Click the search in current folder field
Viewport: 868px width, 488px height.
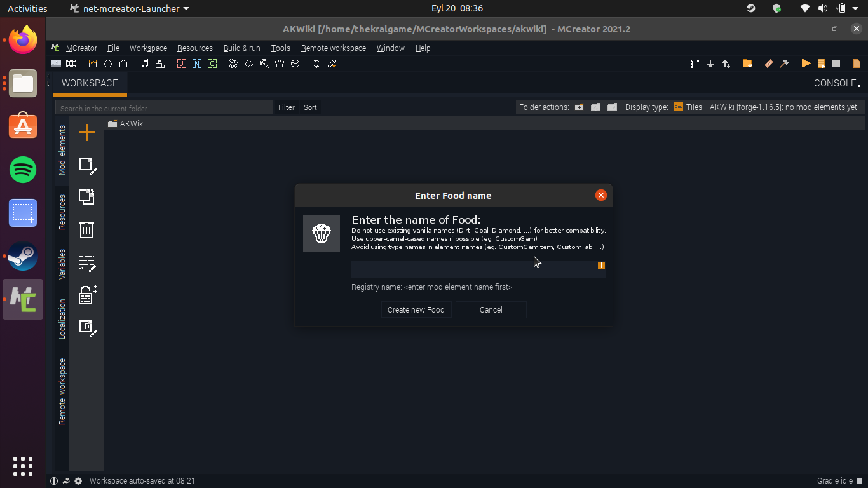[x=164, y=108]
